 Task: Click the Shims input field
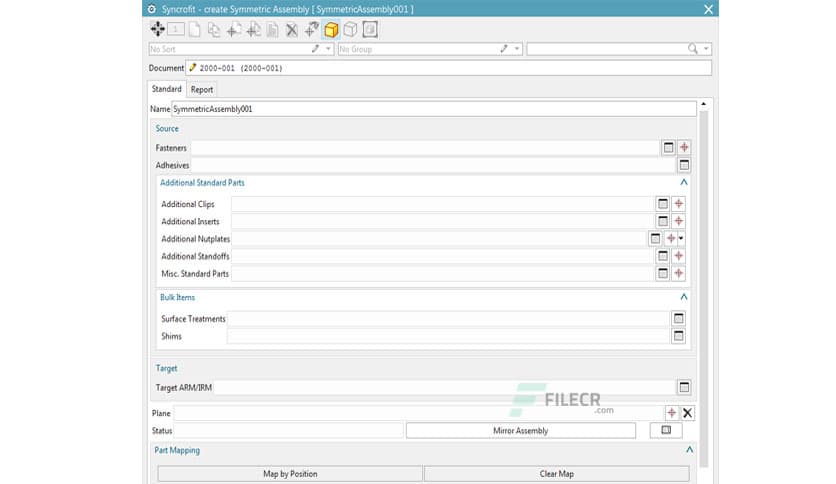[448, 336]
